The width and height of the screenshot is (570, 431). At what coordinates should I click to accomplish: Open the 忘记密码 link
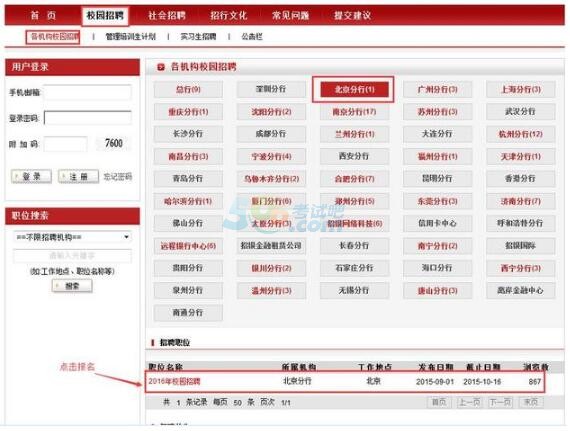(117, 177)
